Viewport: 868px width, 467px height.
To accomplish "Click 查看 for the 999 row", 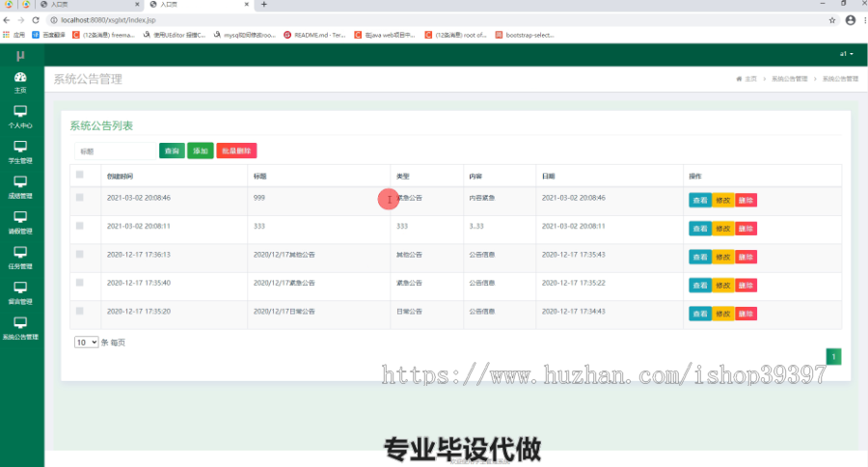I will point(700,200).
